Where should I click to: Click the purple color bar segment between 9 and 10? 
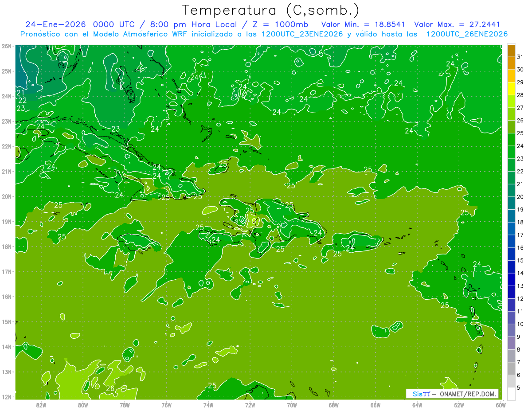tap(511, 330)
